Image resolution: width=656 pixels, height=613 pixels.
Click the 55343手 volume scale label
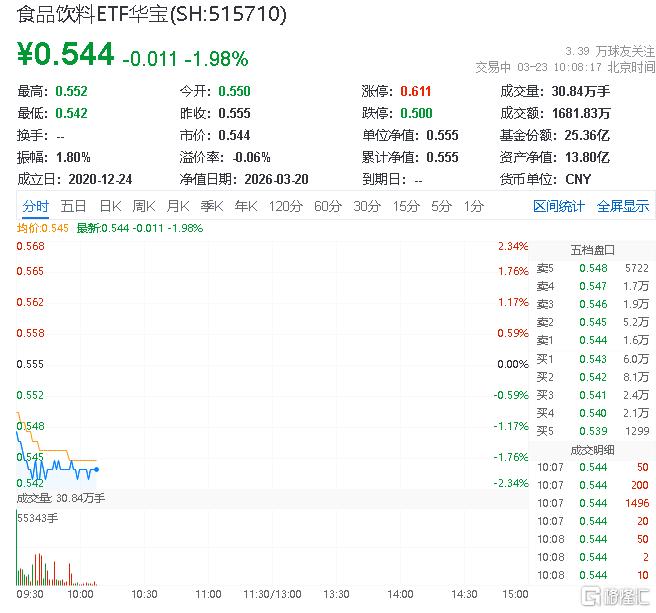click(38, 518)
